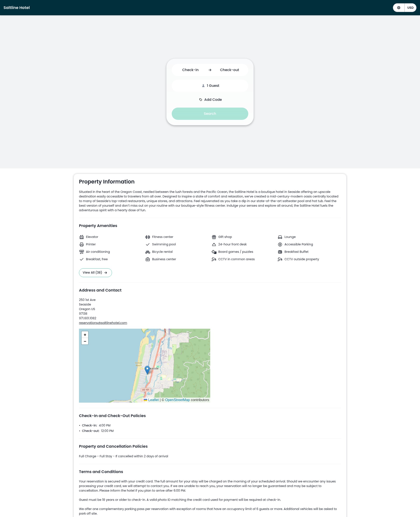Image resolution: width=420 pixels, height=517 pixels.
Task: Click the Check-out: 12:00 PM policy line
Action: coord(98,431)
